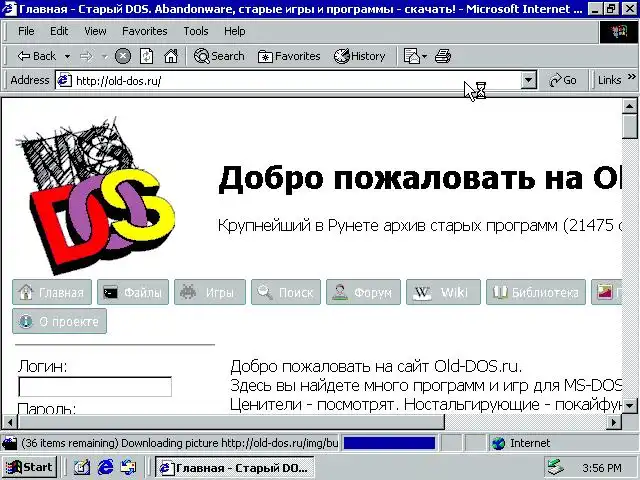Click the network system tray icon

pyautogui.click(x=556, y=468)
